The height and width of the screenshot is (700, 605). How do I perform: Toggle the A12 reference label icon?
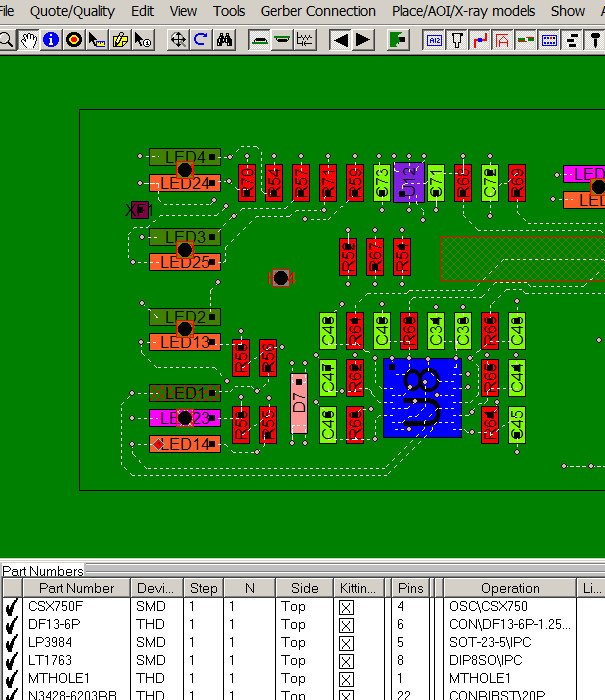coord(434,40)
